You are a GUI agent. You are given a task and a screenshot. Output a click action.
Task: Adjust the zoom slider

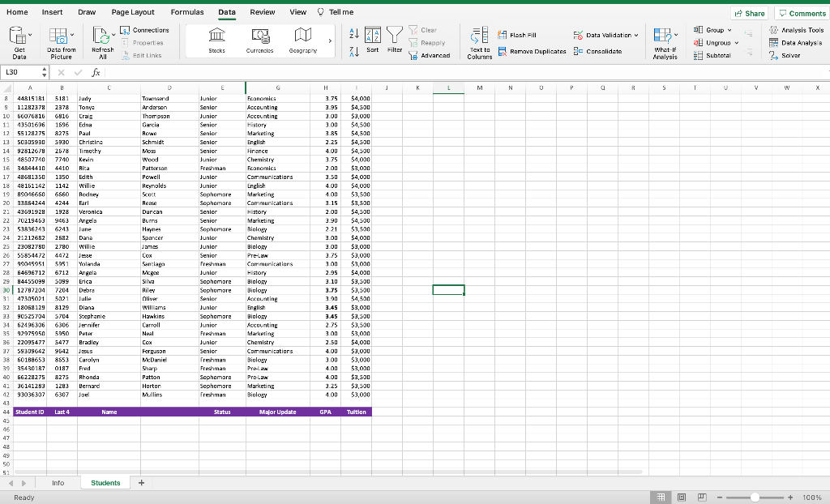click(755, 497)
